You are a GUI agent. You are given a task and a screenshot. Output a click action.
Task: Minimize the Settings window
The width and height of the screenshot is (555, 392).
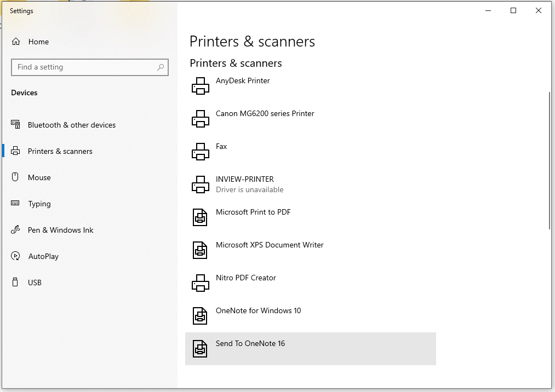point(488,10)
